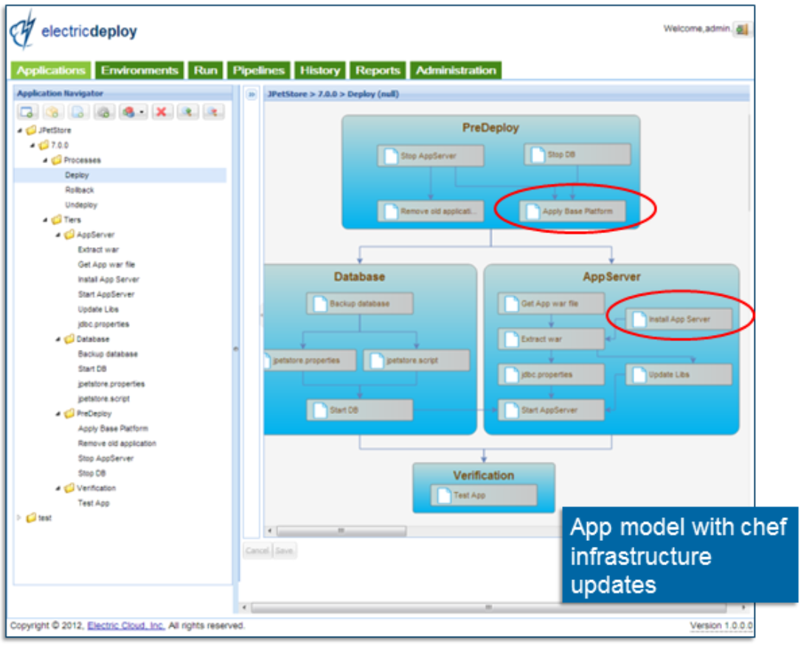This screenshot has height=645, width=812.
Task: Click the yellow box add-component toolbar icon
Action: 52,111
